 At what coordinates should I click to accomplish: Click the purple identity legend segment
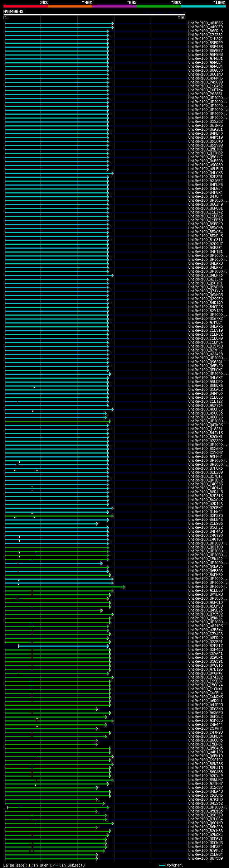click(x=114, y=6)
